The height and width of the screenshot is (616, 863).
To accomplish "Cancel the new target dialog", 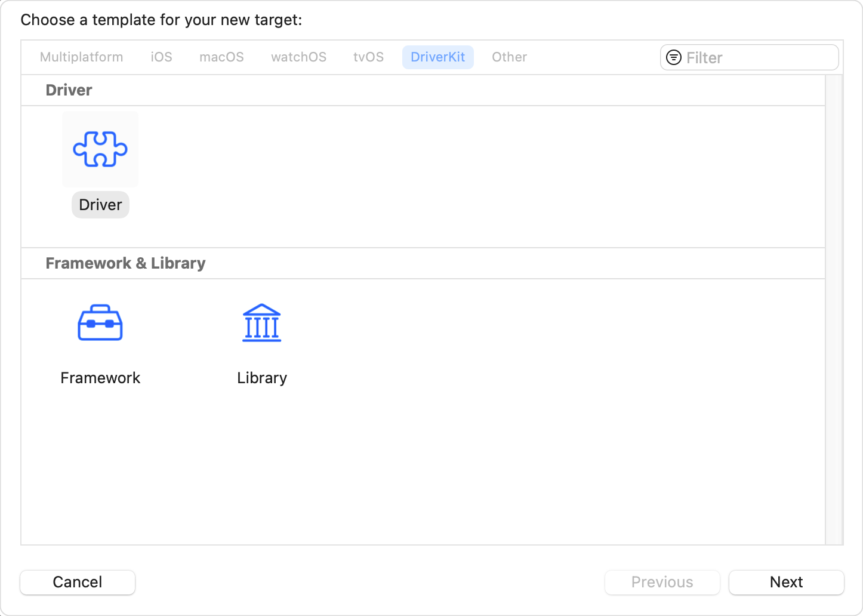I will [78, 582].
